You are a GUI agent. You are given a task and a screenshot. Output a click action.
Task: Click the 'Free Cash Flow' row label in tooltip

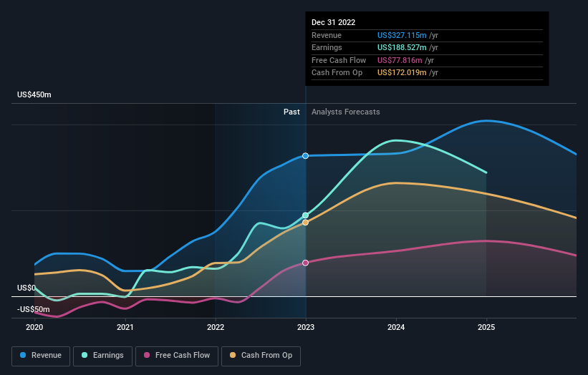pyautogui.click(x=339, y=60)
